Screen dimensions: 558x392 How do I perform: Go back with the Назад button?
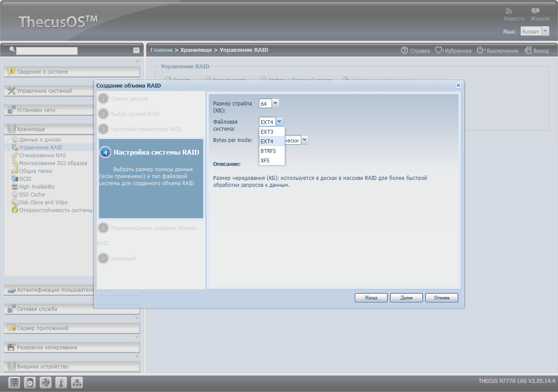pos(371,298)
